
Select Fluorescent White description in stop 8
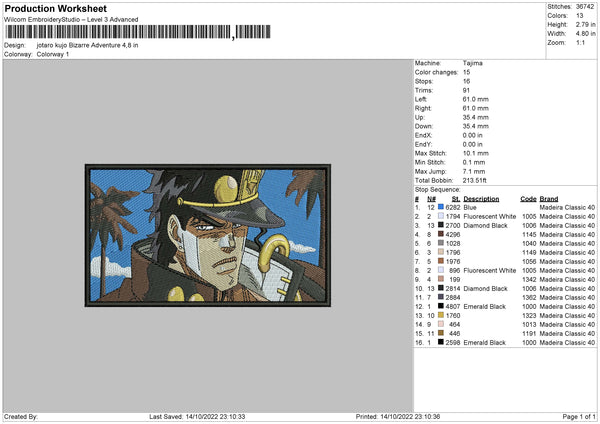pyautogui.click(x=490, y=271)
